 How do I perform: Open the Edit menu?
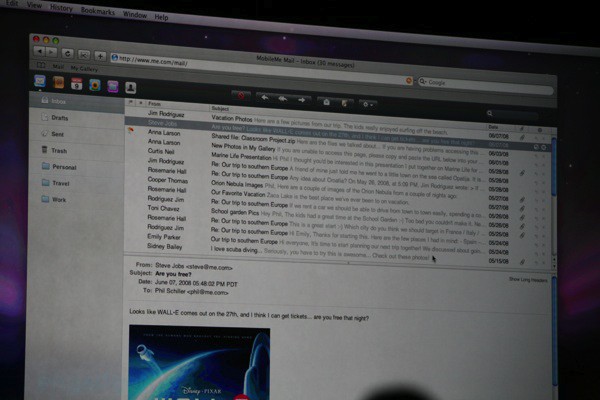coord(12,3)
